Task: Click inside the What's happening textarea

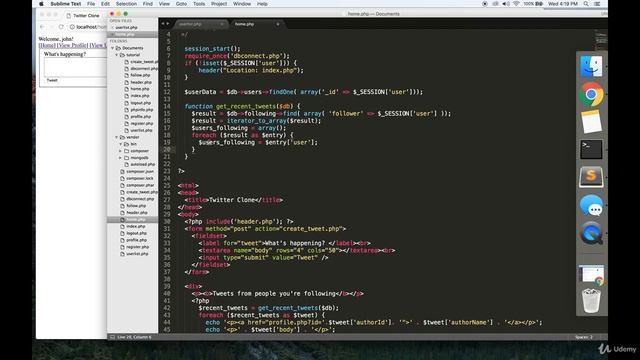Action: 76,67
